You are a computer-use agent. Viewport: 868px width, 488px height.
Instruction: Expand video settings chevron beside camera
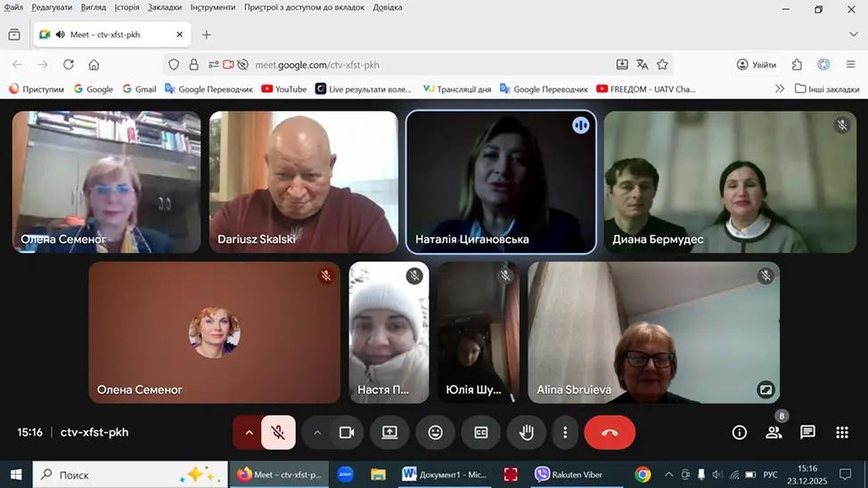click(317, 432)
